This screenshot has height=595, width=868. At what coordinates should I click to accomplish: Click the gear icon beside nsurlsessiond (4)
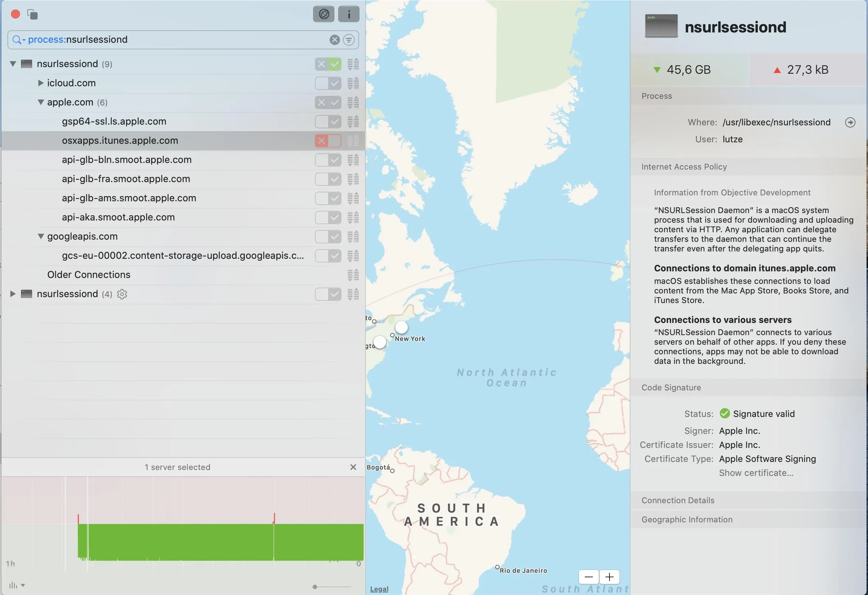pyautogui.click(x=122, y=294)
